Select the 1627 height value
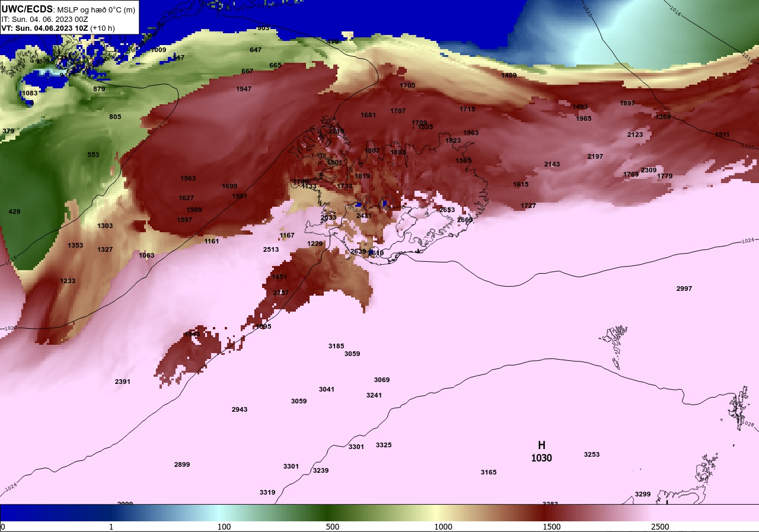Screen dimensions: 759x532 tap(186, 198)
